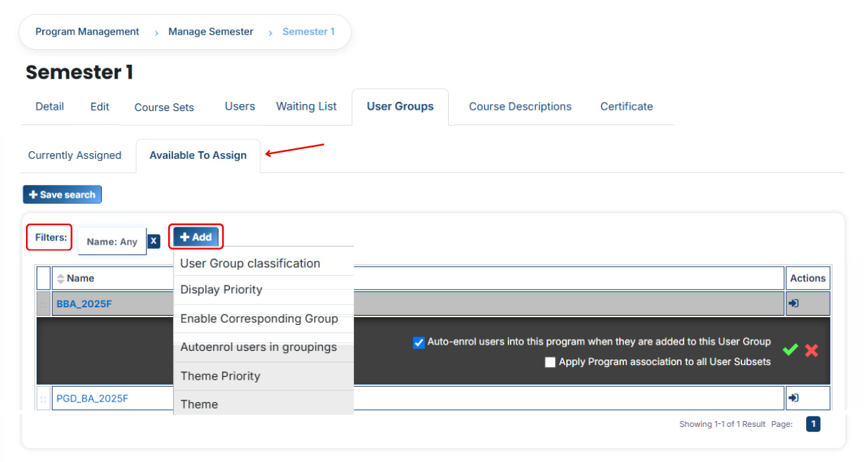Grab the drag handle of the BBA_2025F row
This screenshot has height=462, width=868.
coord(43,304)
